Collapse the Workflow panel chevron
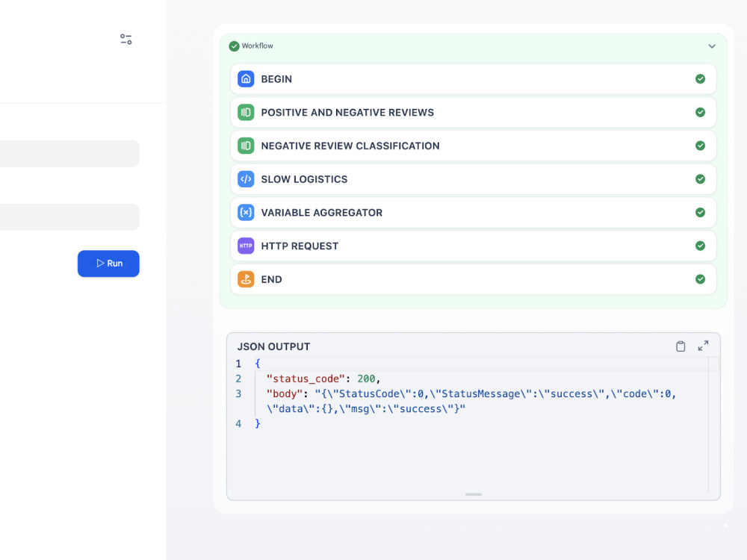 (712, 46)
